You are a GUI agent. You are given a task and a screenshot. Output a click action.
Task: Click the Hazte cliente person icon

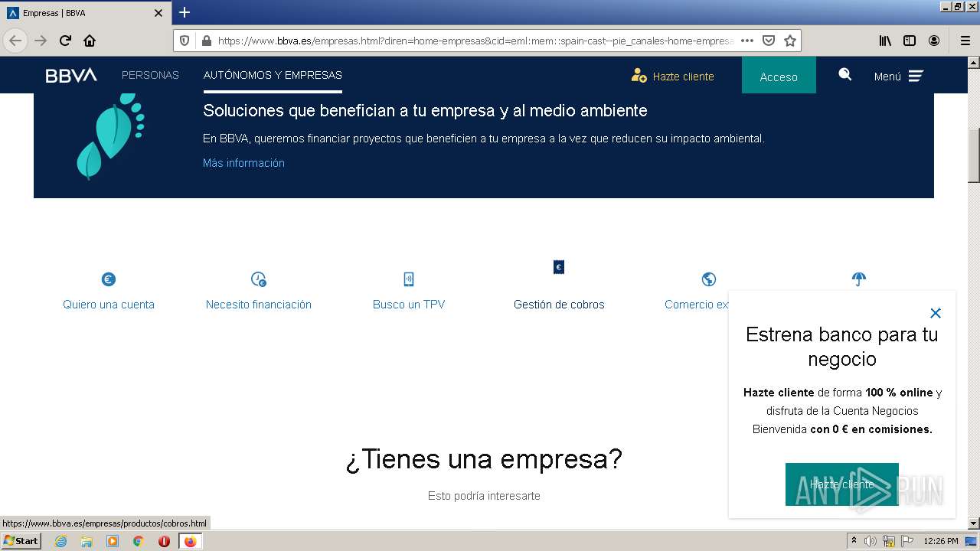click(639, 75)
